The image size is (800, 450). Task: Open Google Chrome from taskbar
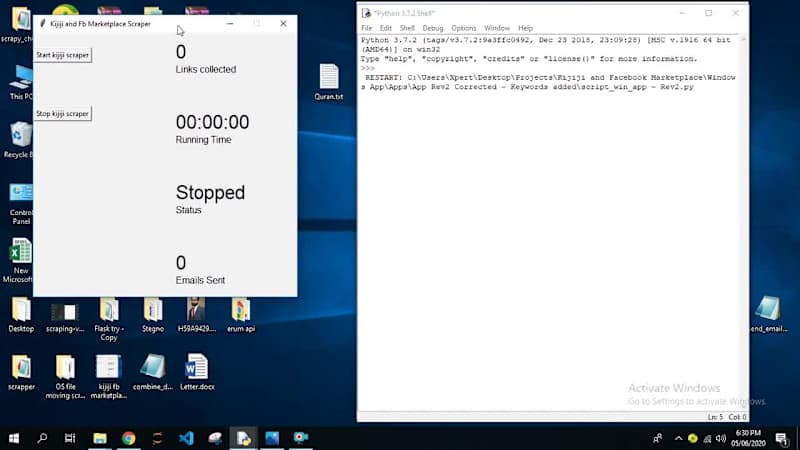point(129,438)
